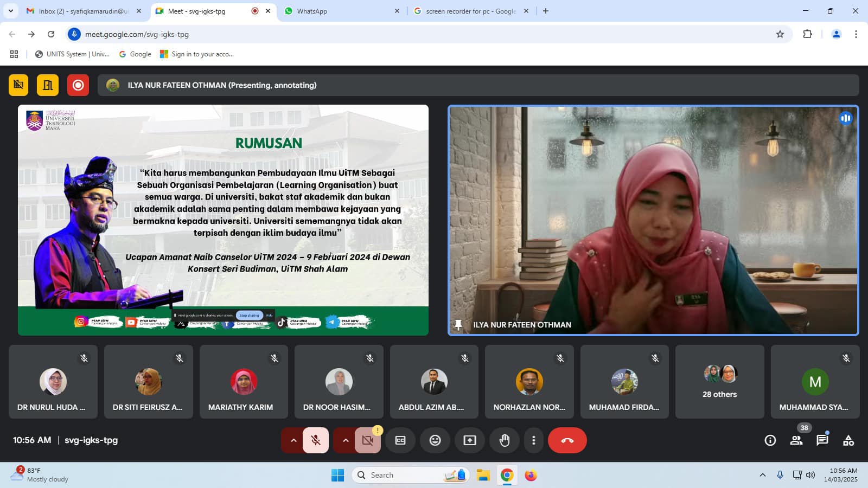Go back in browser history
868x488 pixels.
click(12, 34)
